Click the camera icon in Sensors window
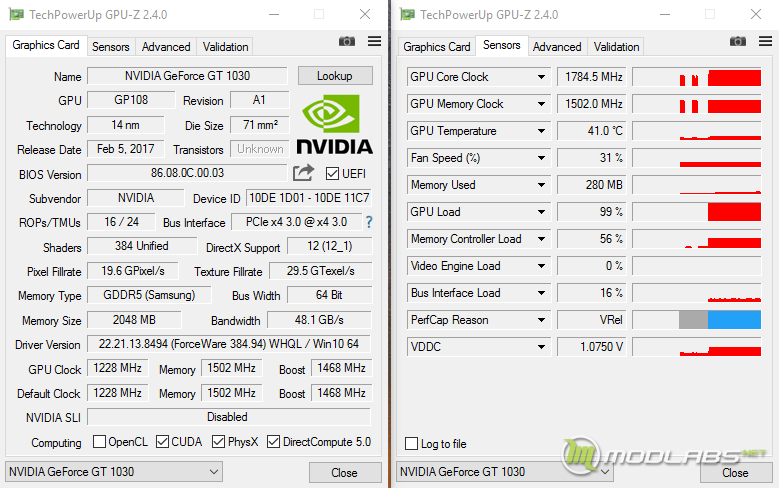 click(738, 41)
